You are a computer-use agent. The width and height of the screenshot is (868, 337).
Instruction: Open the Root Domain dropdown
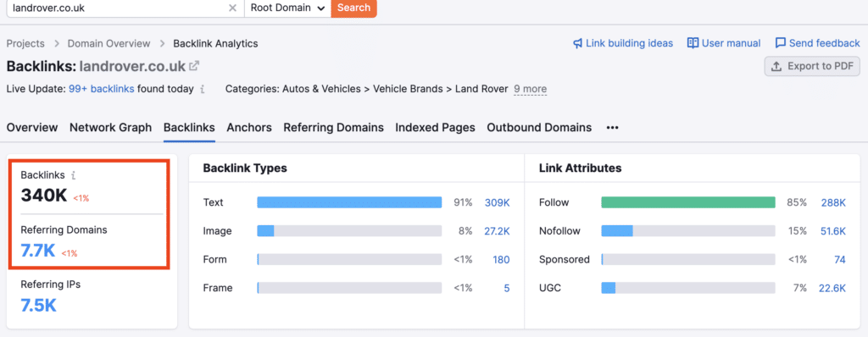point(287,8)
